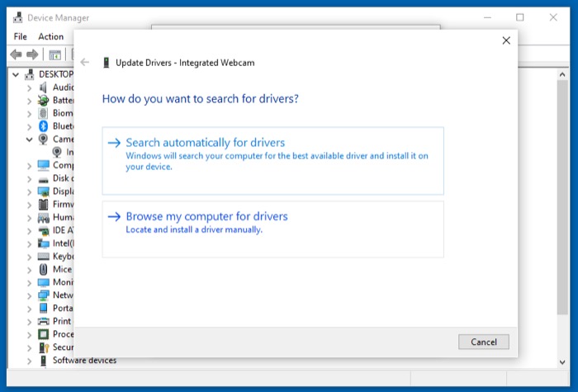
Task: Select the Portable devices icon
Action: click(x=43, y=308)
